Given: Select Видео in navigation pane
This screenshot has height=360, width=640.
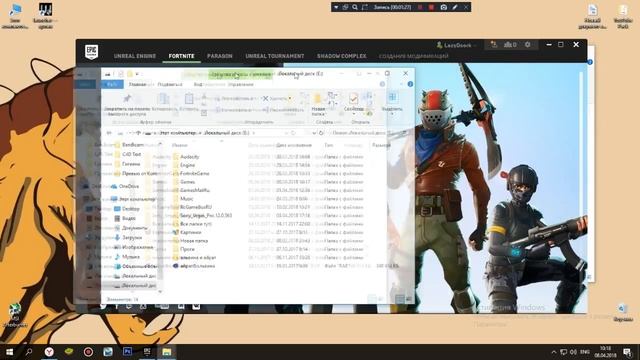Looking at the screenshot, I should click(129, 218).
